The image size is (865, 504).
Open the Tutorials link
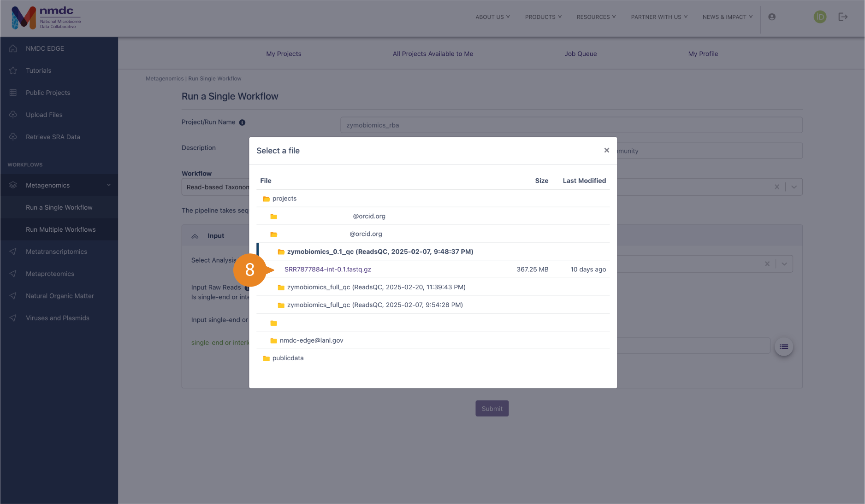(x=38, y=70)
